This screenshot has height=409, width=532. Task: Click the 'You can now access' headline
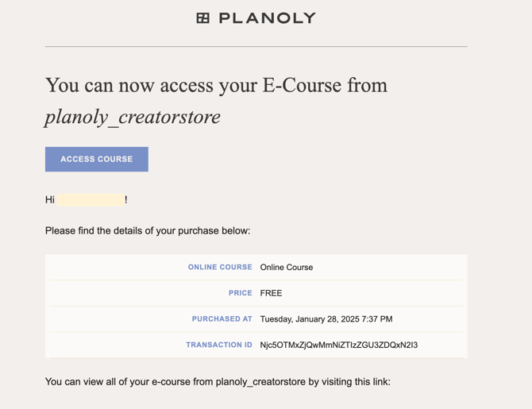click(x=151, y=85)
